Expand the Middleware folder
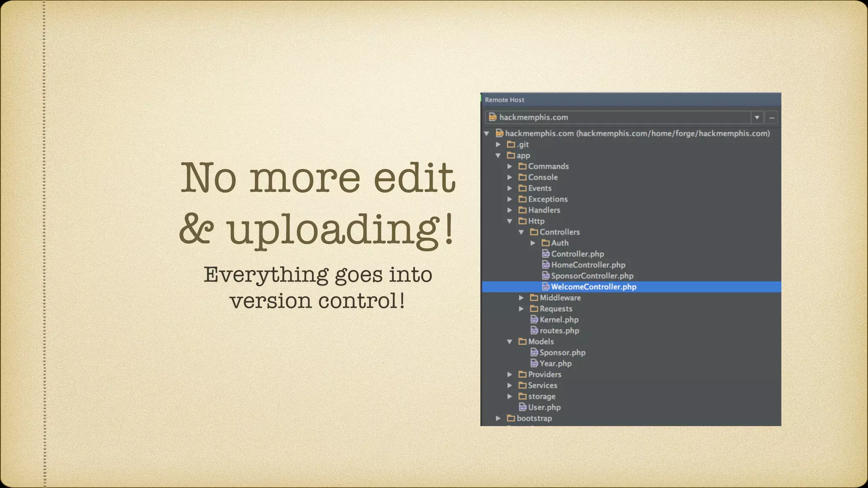868x488 pixels. [521, 298]
